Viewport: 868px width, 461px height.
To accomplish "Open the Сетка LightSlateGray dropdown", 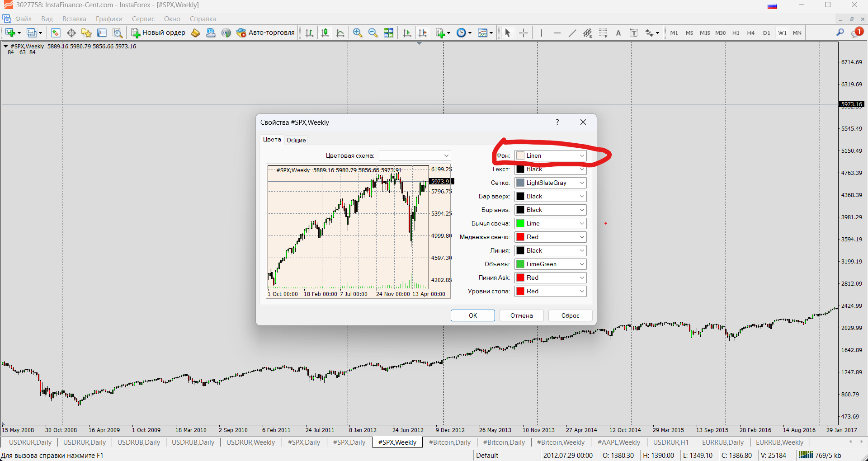I will 551,183.
